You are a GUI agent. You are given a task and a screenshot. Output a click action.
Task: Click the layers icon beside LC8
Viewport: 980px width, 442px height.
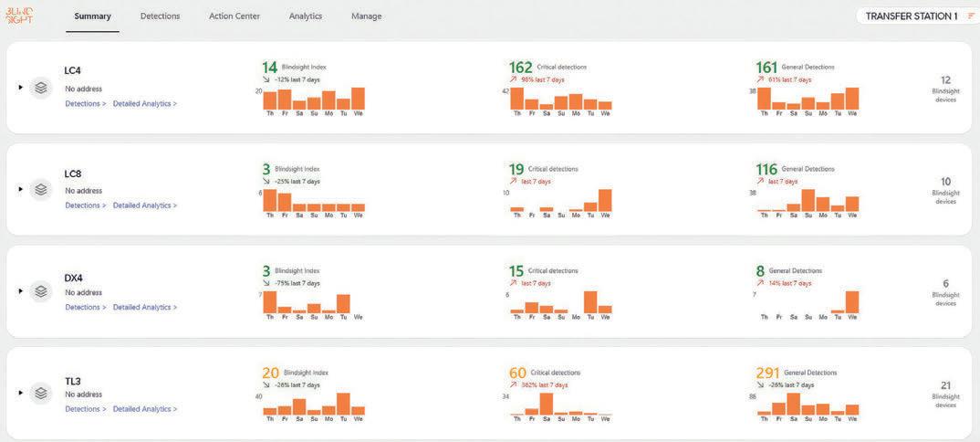[x=41, y=189]
